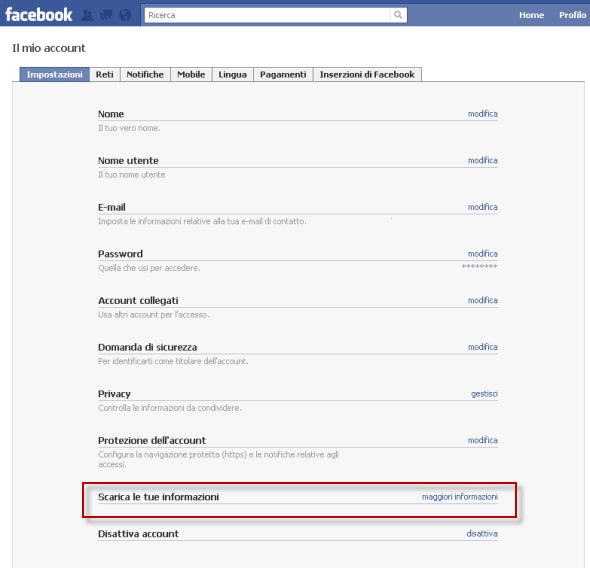Click the facebook logo
The width and height of the screenshot is (590, 568).
coord(39,15)
